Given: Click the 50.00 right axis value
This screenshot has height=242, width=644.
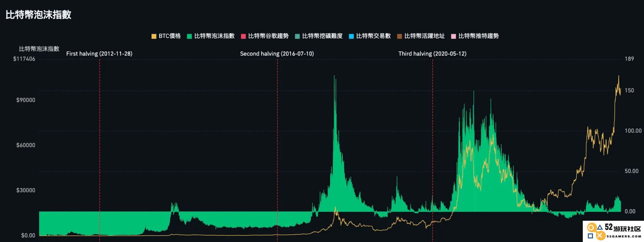Looking at the screenshot, I should [631, 171].
